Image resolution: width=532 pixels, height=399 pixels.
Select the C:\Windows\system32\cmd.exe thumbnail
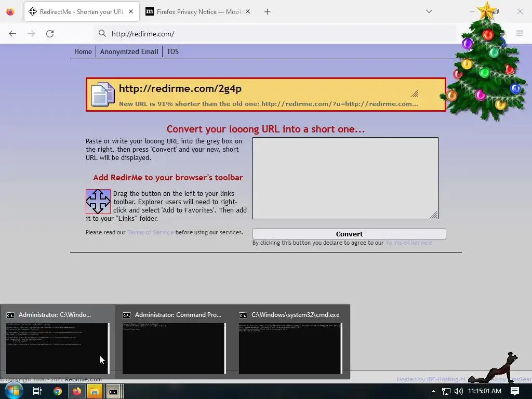290,342
